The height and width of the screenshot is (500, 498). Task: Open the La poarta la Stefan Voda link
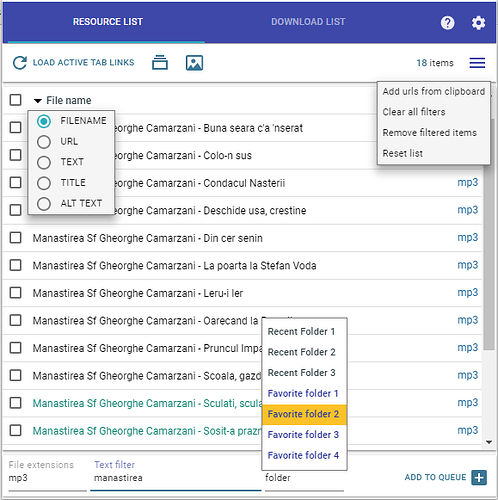point(174,266)
